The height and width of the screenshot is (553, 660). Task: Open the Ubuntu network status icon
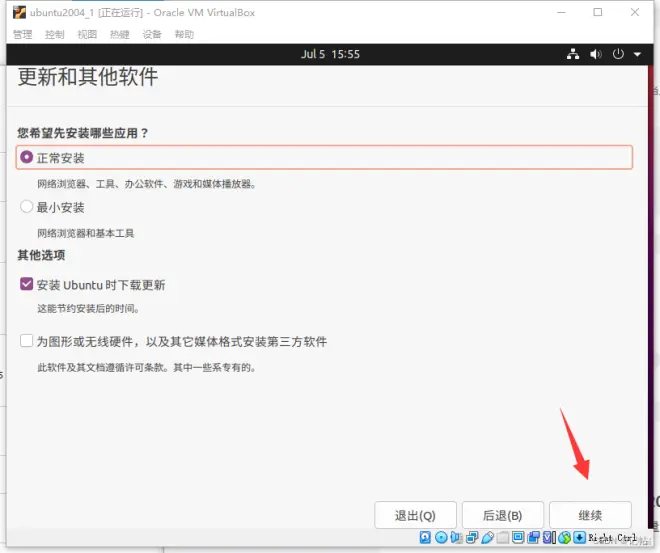click(x=572, y=54)
